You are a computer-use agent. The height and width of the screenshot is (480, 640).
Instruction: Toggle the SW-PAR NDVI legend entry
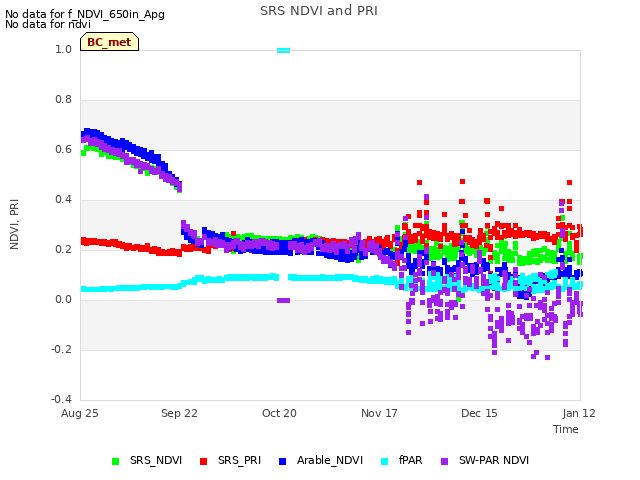click(485, 460)
